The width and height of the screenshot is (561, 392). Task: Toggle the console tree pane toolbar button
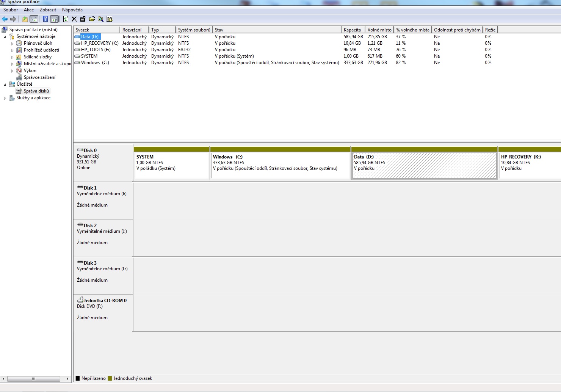pos(34,19)
